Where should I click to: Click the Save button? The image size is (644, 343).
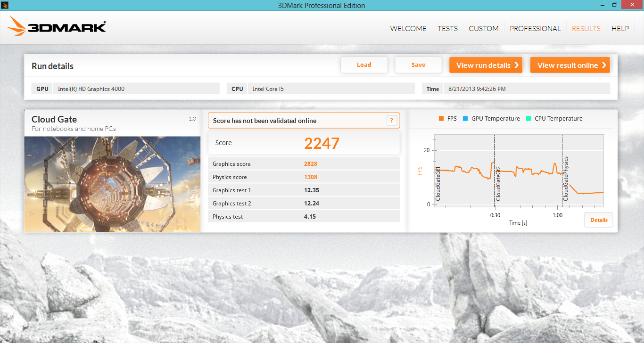tap(418, 65)
